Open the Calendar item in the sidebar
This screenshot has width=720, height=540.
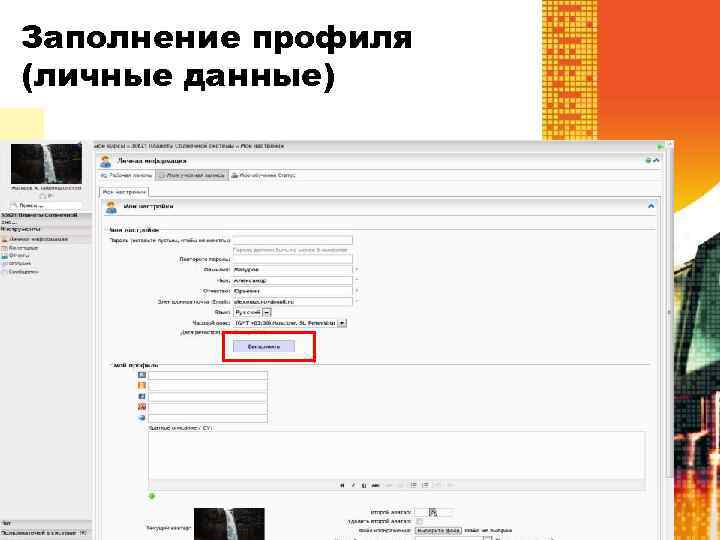pos(20,248)
